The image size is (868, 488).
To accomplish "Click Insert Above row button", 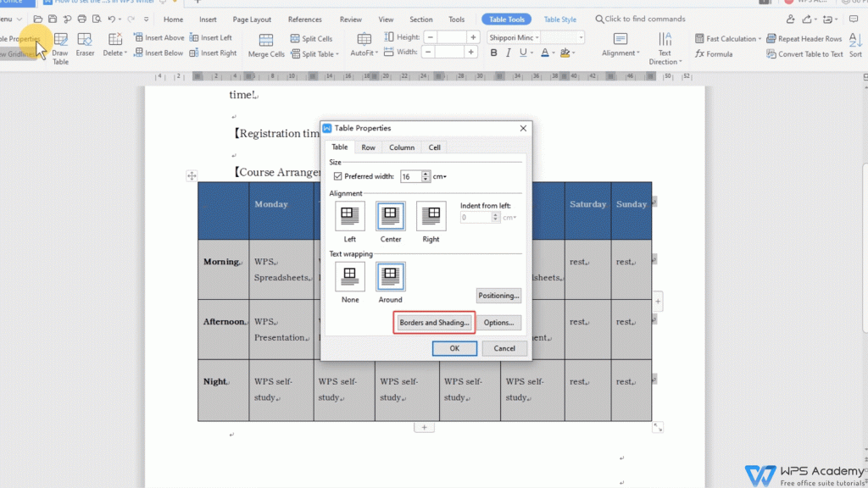I will tap(159, 37).
